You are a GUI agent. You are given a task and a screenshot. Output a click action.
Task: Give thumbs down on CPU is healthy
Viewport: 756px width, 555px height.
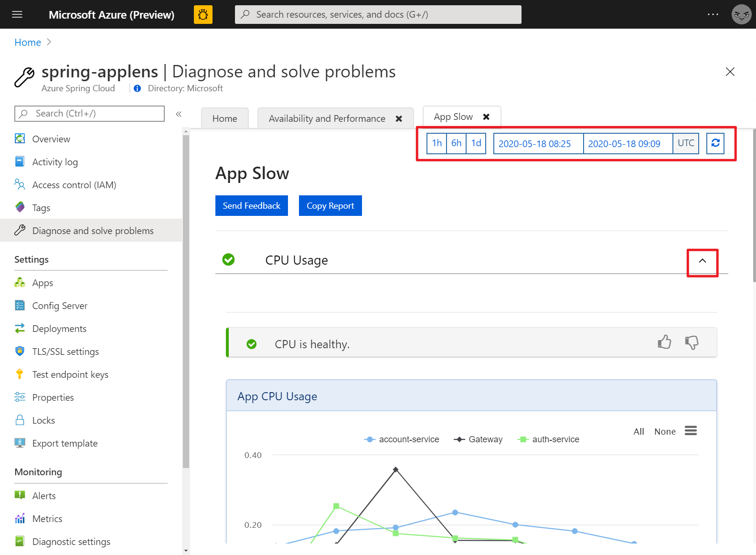(x=692, y=342)
